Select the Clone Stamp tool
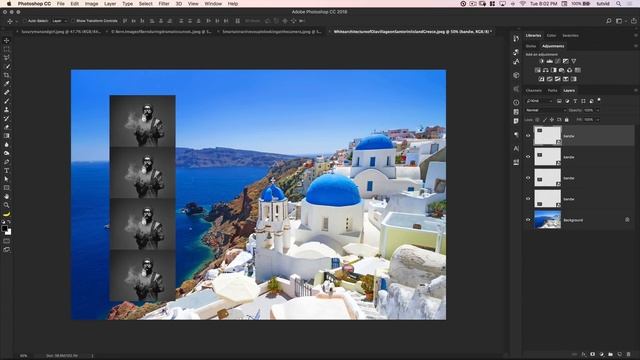This screenshot has width=640, height=360. [7, 109]
